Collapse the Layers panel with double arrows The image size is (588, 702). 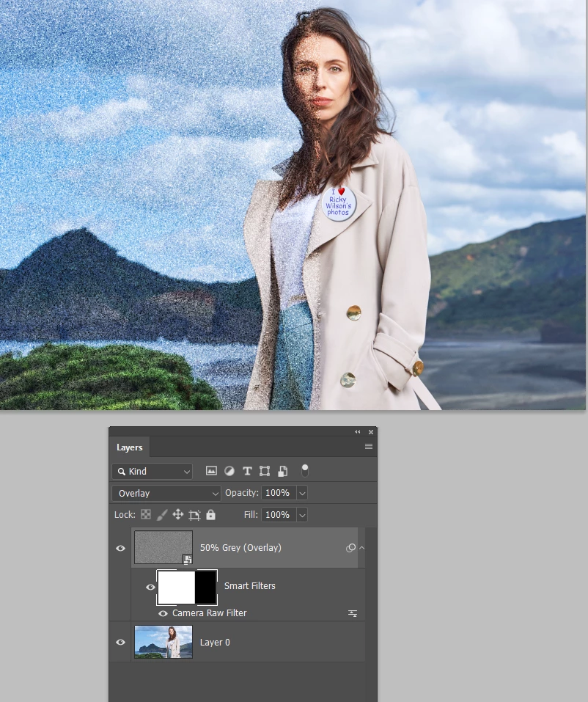pos(358,431)
